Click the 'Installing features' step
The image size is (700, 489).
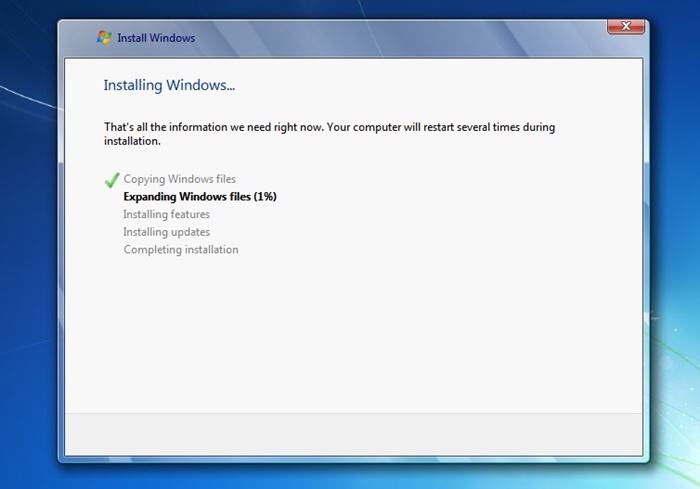167,214
